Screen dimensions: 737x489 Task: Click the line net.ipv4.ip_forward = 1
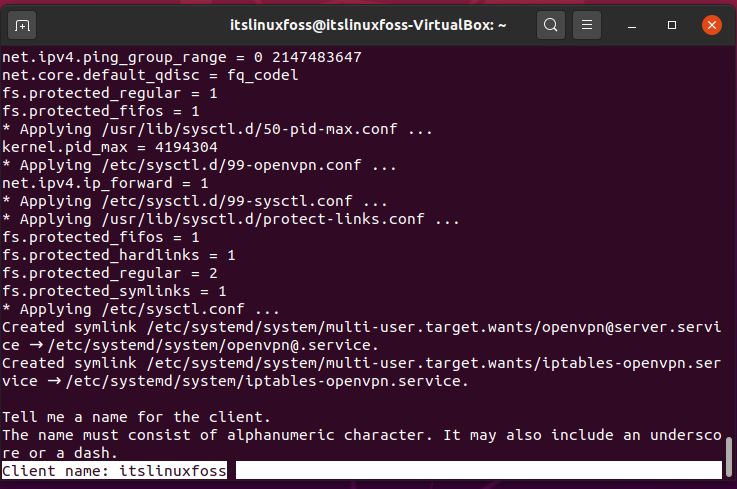[105, 183]
